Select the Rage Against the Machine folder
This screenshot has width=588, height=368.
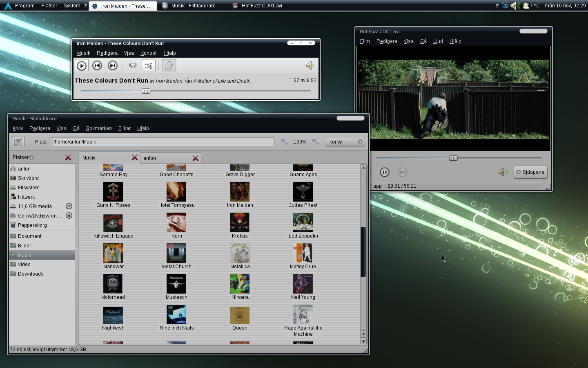pyautogui.click(x=303, y=321)
